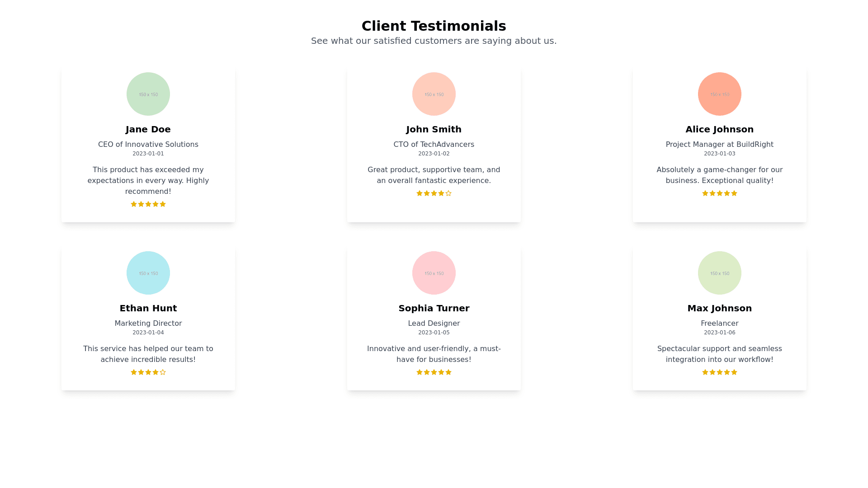Click John Smith's profile picture

pos(434,94)
